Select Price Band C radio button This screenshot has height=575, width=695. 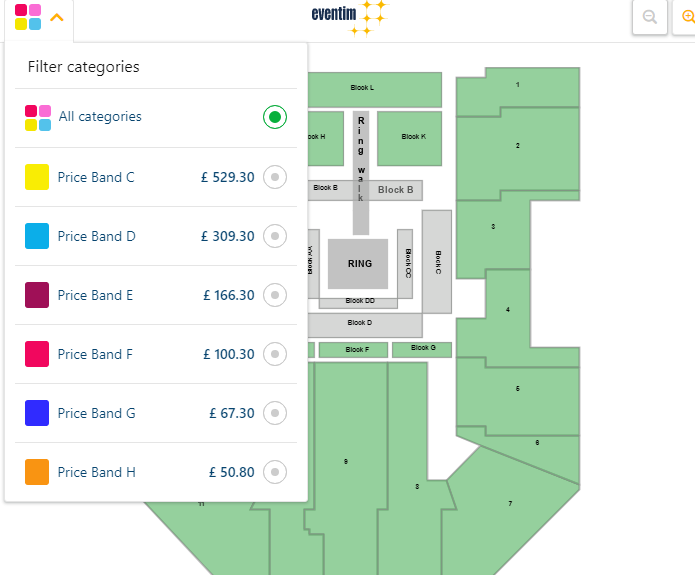pyautogui.click(x=275, y=177)
